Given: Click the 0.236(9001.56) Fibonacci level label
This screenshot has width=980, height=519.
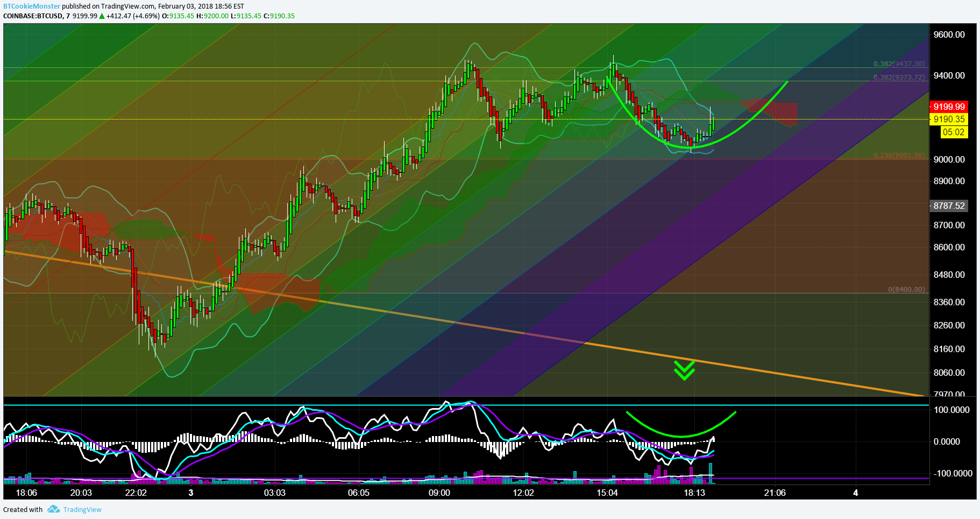Looking at the screenshot, I should point(899,155).
